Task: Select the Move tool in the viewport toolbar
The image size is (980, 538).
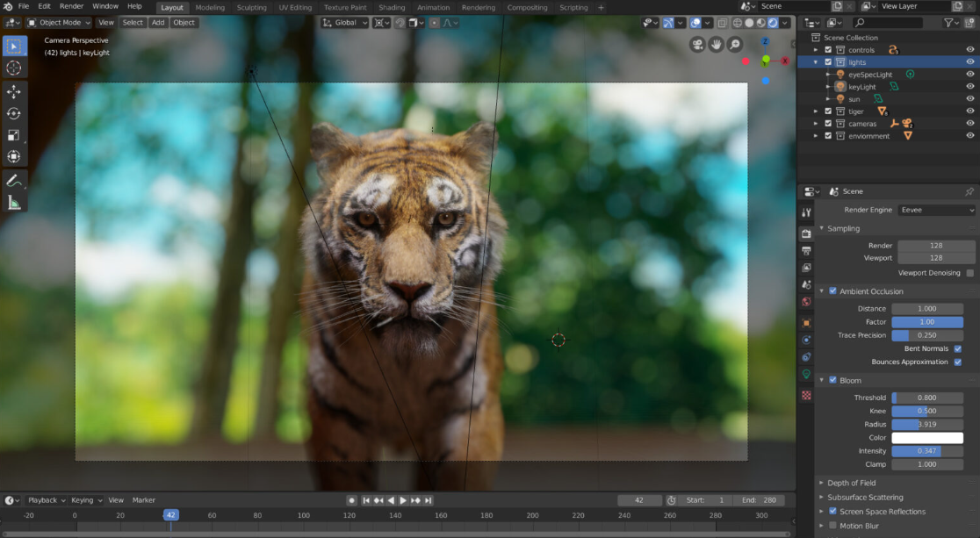Action: [x=14, y=90]
